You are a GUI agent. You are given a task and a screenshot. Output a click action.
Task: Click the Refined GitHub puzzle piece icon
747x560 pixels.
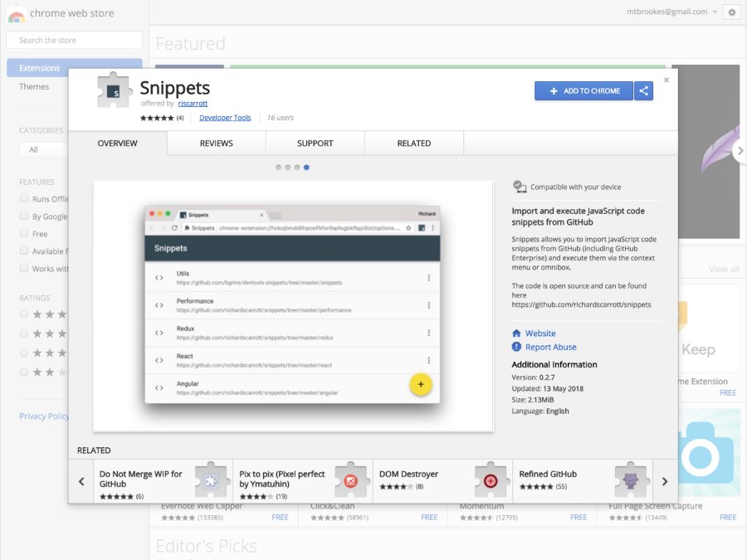[632, 481]
